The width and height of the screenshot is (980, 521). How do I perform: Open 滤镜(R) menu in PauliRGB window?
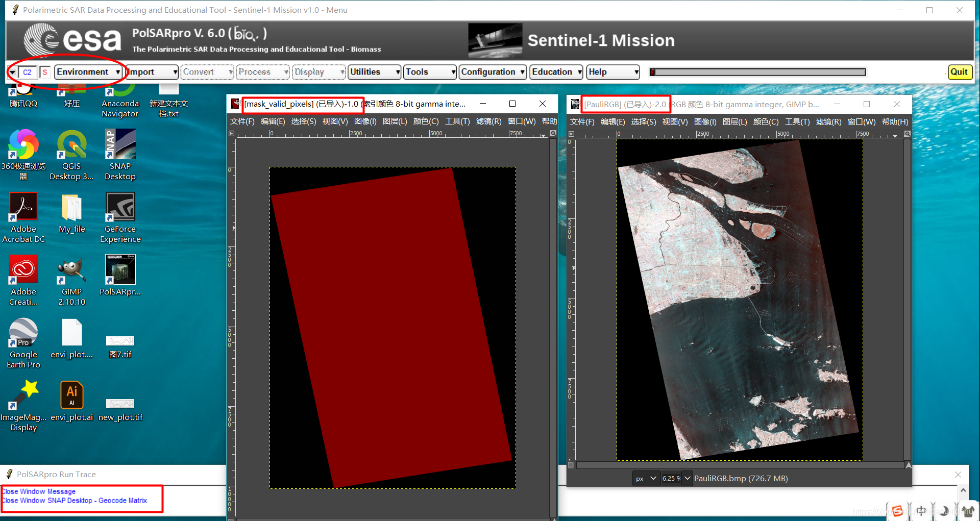(x=828, y=122)
